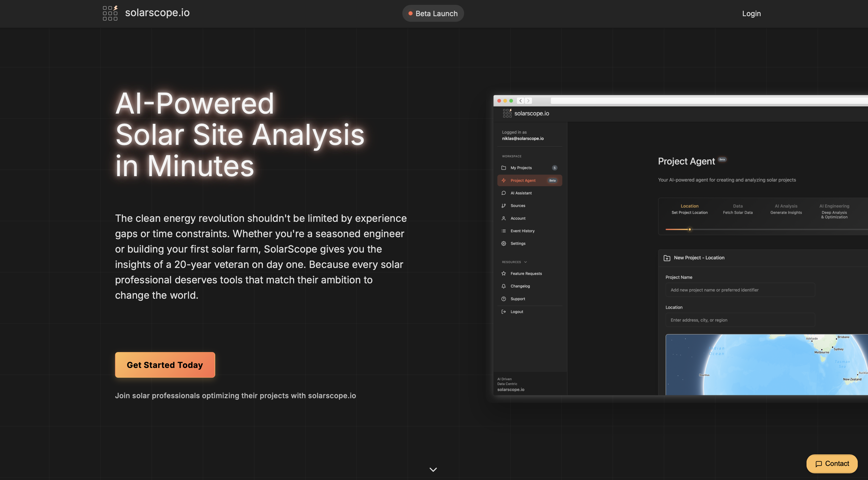Image resolution: width=868 pixels, height=480 pixels.
Task: Click the AI Assistant chat bubble icon
Action: [x=504, y=193]
